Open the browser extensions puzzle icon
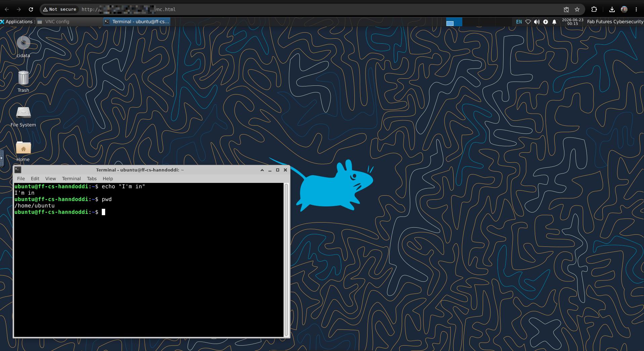This screenshot has height=351, width=644. (x=594, y=9)
